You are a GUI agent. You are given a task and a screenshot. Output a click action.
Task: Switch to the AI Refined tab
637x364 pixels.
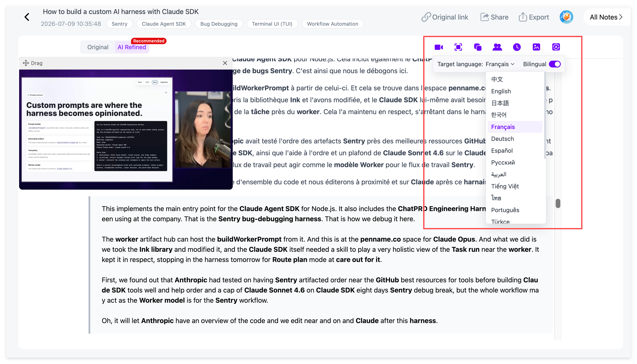click(132, 47)
